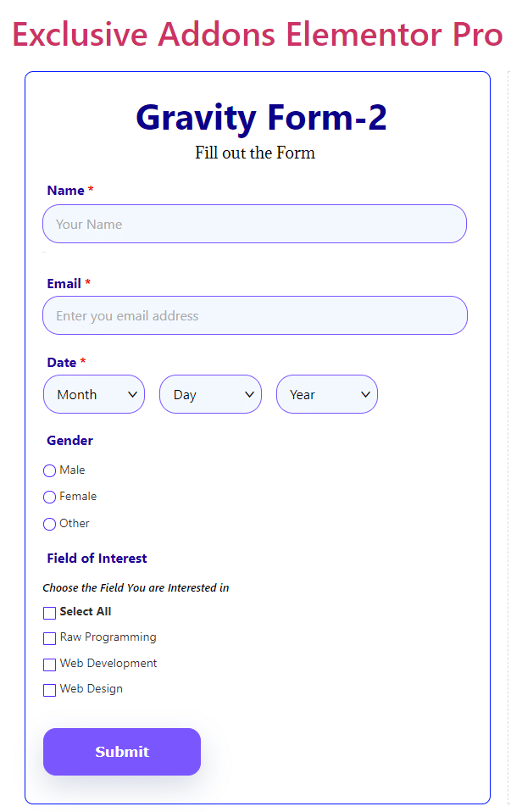Click the Month dropdown chevron arrow
Screen dimensions: 511x812
tap(132, 394)
